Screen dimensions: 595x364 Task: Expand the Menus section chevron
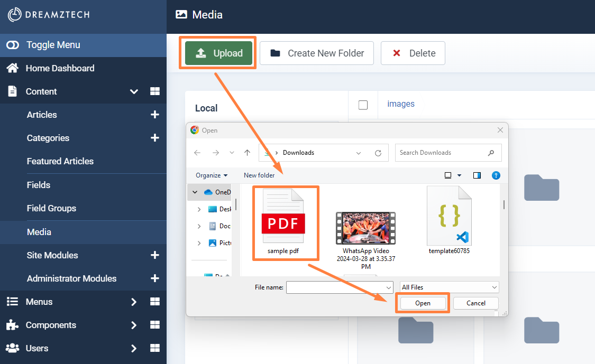(134, 302)
